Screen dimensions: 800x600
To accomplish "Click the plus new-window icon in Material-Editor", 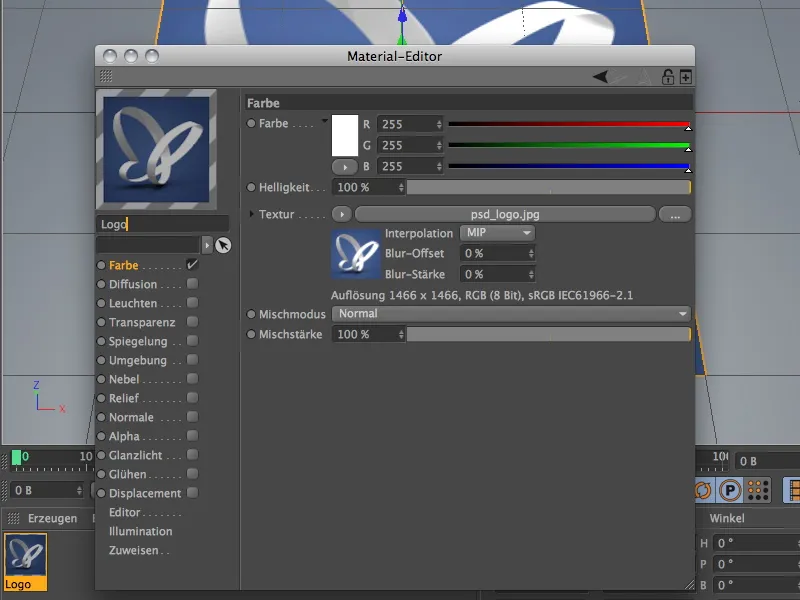I will pos(686,77).
